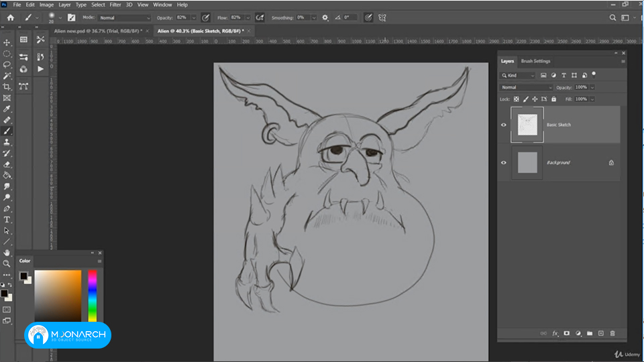Toggle lock all padlock icon
This screenshot has height=362, width=644.
(553, 99)
